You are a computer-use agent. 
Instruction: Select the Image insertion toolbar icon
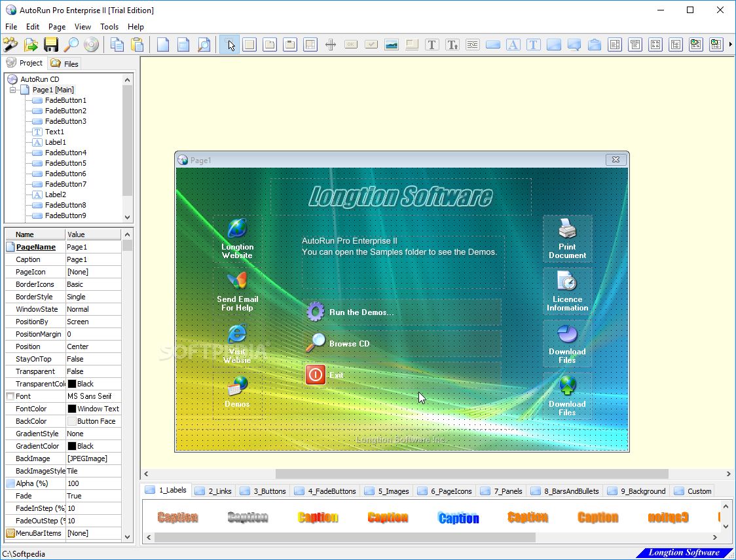tap(392, 44)
